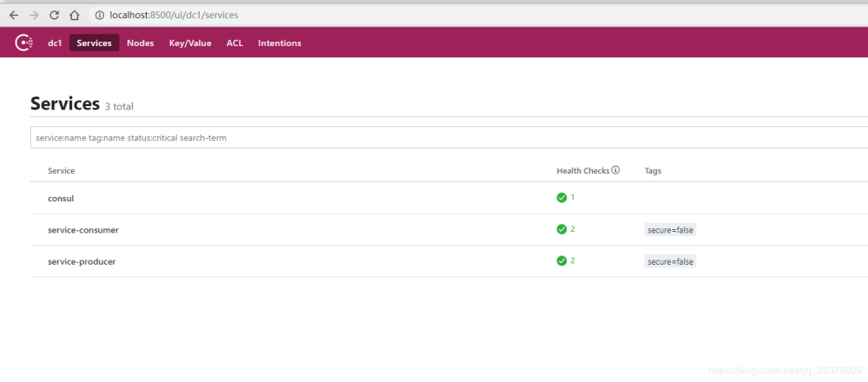
Task: Go to the ACL tab
Action: 234,43
